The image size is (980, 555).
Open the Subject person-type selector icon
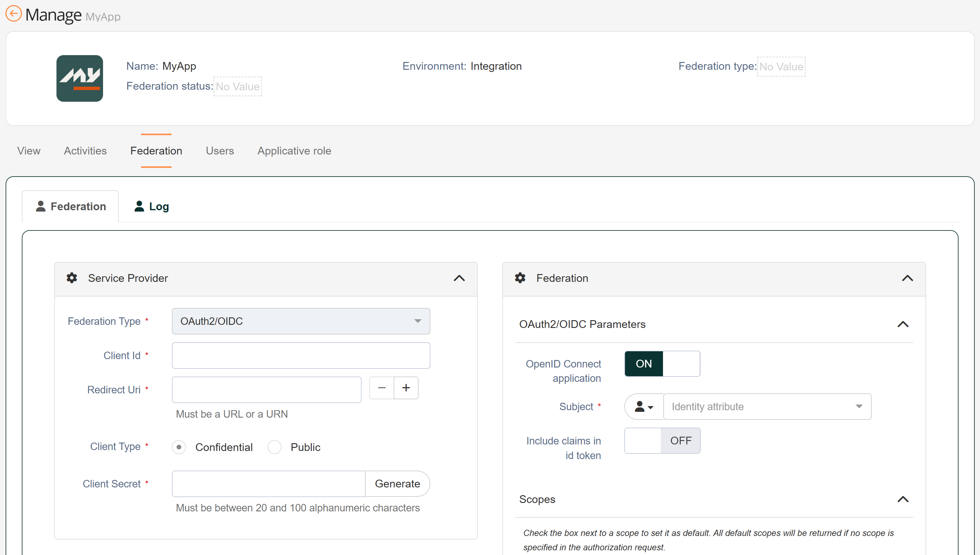[x=644, y=407]
